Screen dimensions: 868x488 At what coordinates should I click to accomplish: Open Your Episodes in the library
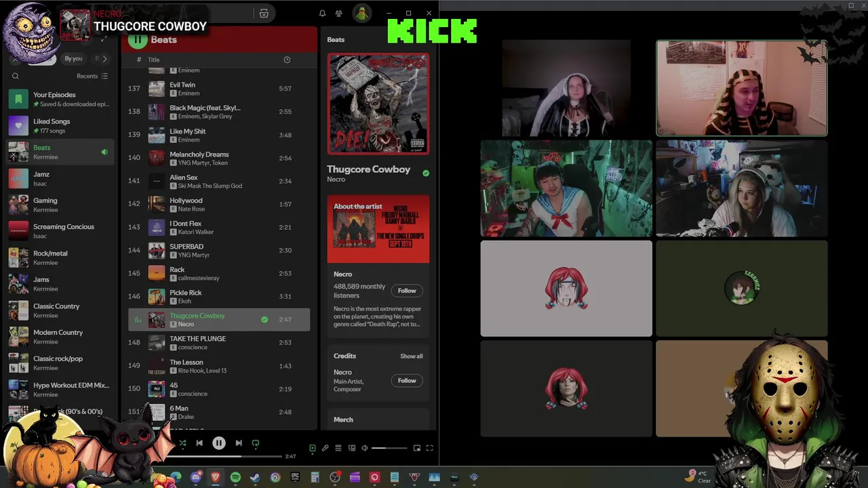click(61, 99)
